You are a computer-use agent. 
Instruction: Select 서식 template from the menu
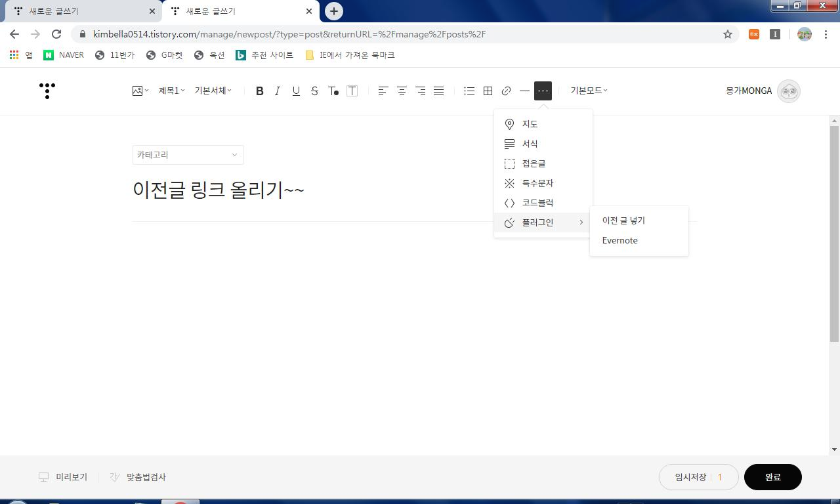[543, 144]
